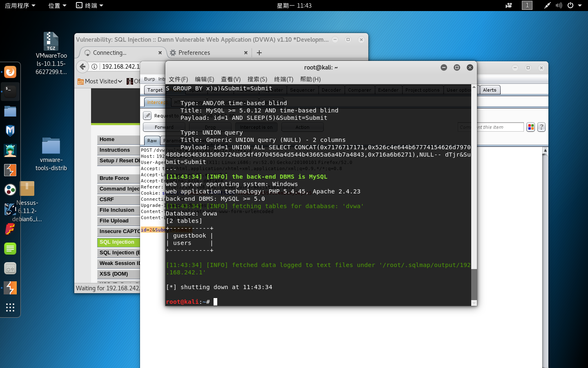The width and height of the screenshot is (588, 368).
Task: Open 终端 app menu in top bar
Action: 90,5
